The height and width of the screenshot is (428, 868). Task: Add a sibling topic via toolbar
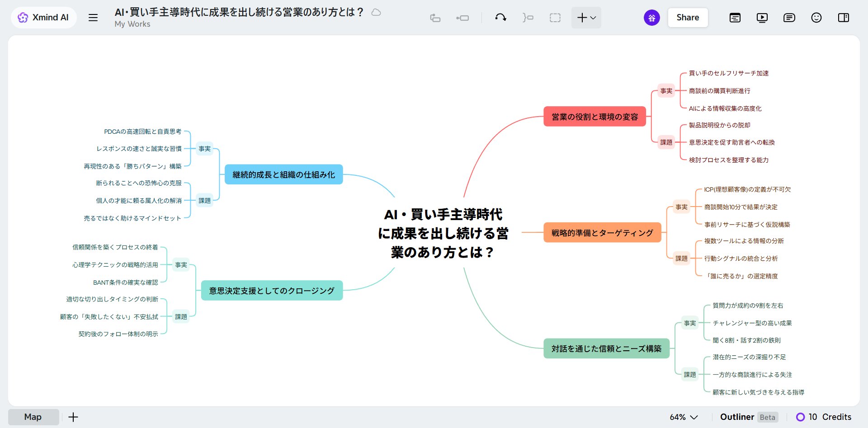(435, 18)
